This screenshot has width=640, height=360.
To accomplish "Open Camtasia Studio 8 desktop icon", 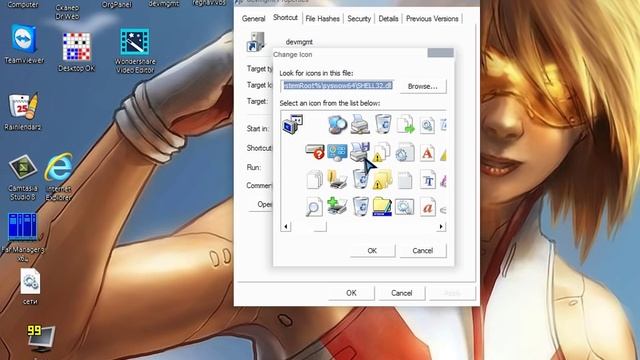I will coord(23,178).
